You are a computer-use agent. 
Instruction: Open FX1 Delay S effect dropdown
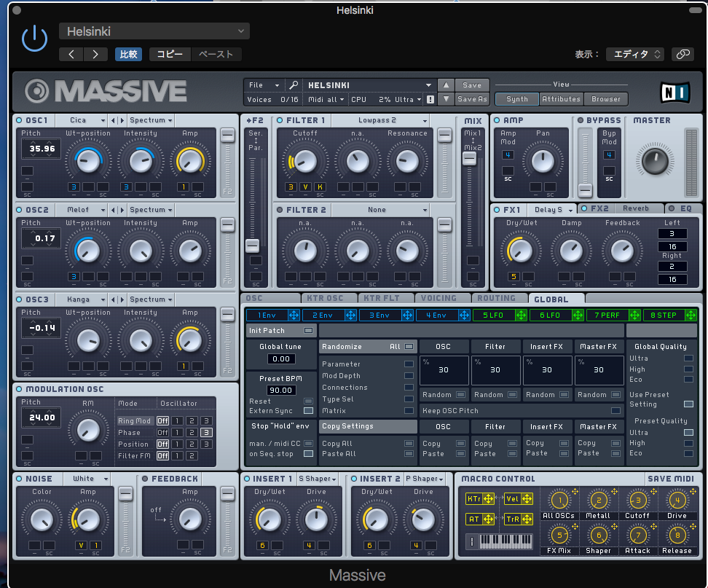coord(552,210)
